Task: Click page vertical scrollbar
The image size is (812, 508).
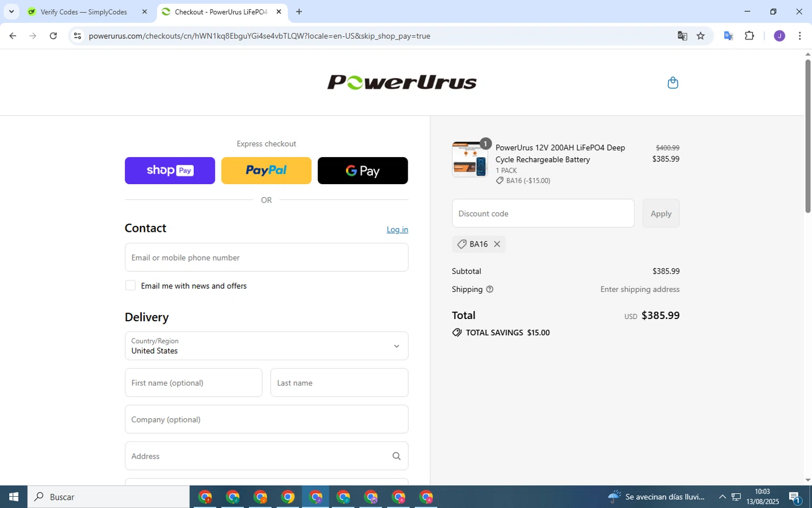Action: (808, 135)
